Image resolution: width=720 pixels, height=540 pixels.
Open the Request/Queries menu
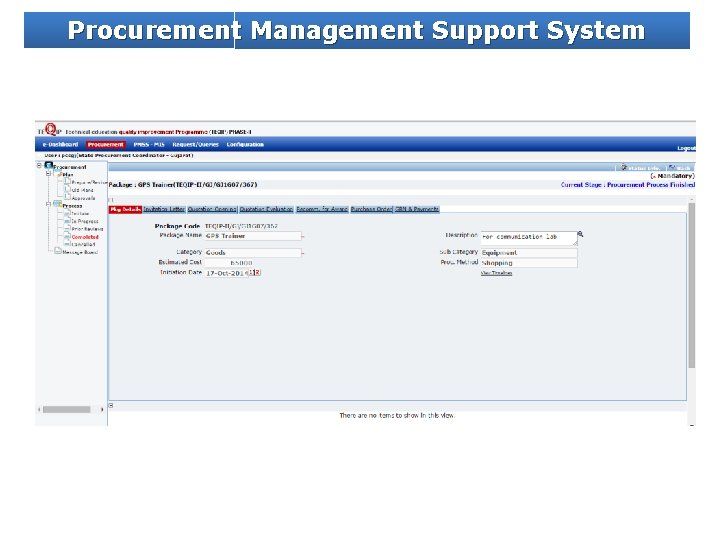point(195,145)
